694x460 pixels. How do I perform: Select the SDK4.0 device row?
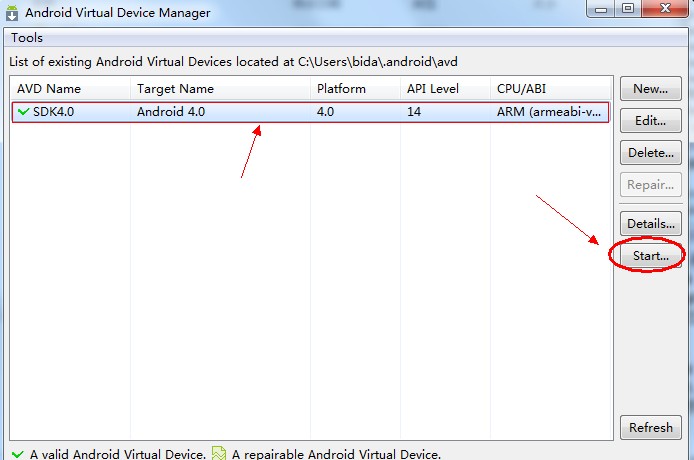point(310,112)
